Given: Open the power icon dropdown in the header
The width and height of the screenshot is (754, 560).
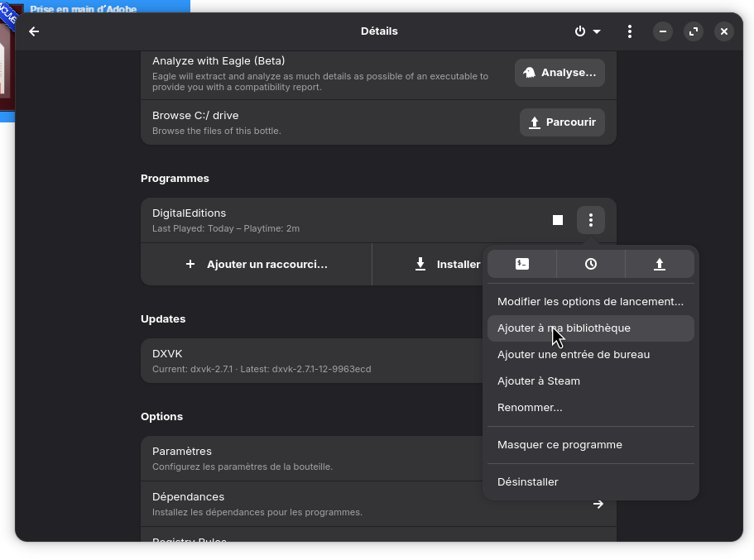Looking at the screenshot, I should click(x=587, y=31).
